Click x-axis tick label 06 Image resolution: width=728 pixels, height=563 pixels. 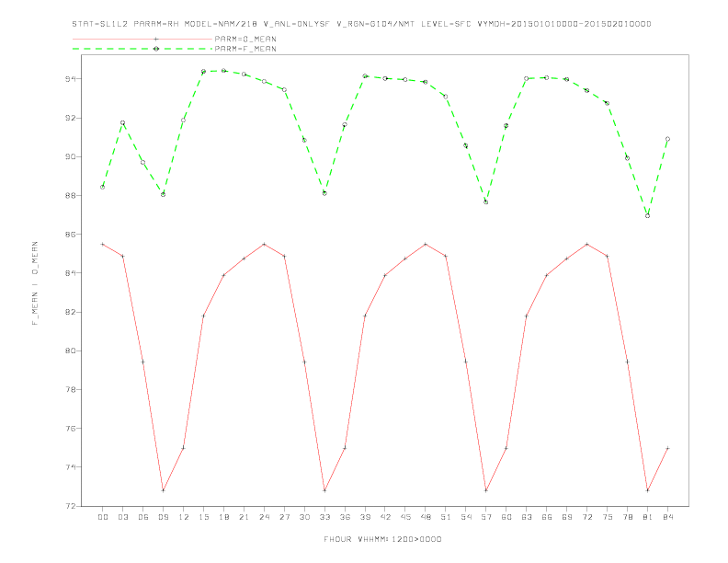(x=143, y=517)
